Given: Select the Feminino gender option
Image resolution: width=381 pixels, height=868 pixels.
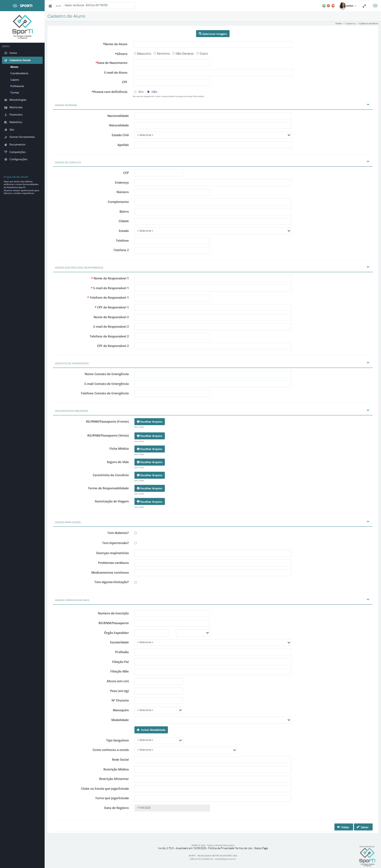Looking at the screenshot, I should (x=155, y=54).
